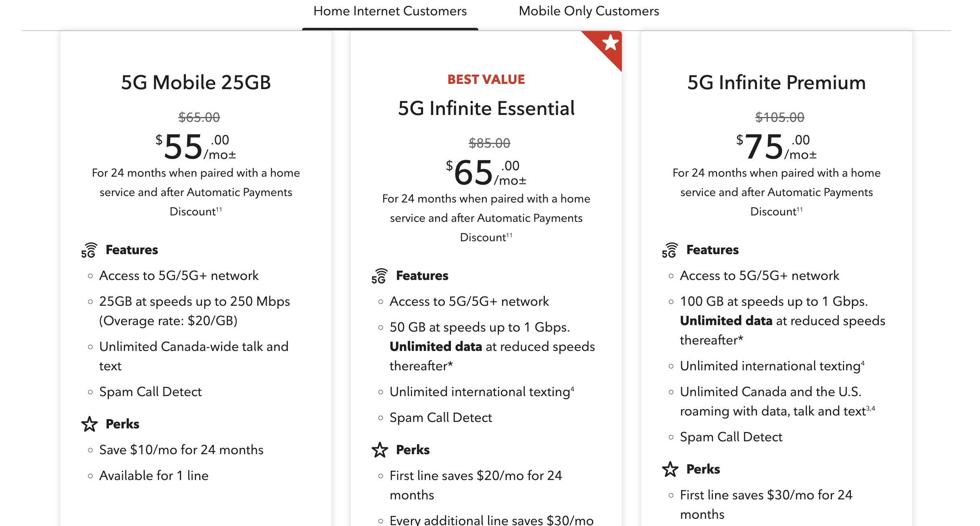Open footnote 11 under $75 plan discount
The image size is (980, 526).
[x=800, y=209]
